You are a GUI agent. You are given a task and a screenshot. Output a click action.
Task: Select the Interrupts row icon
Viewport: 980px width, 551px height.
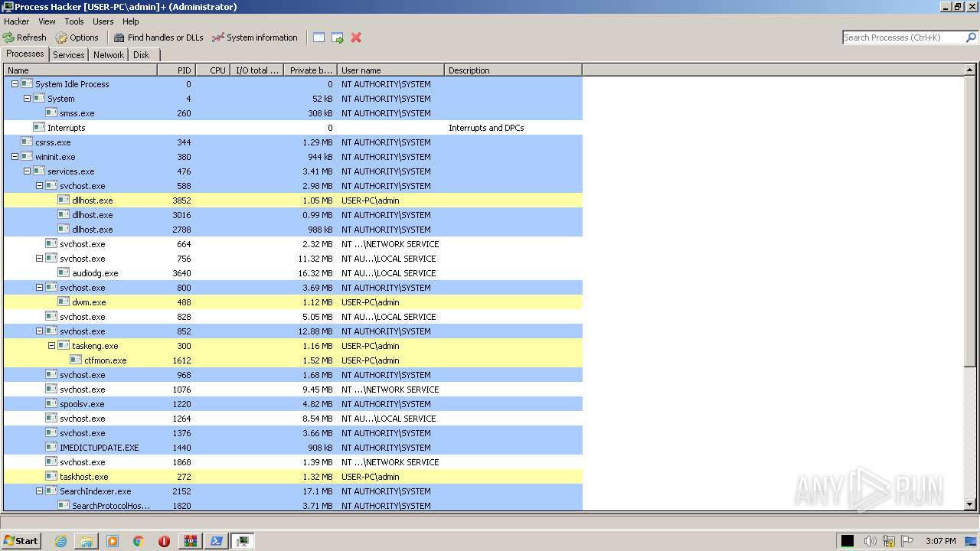click(39, 128)
